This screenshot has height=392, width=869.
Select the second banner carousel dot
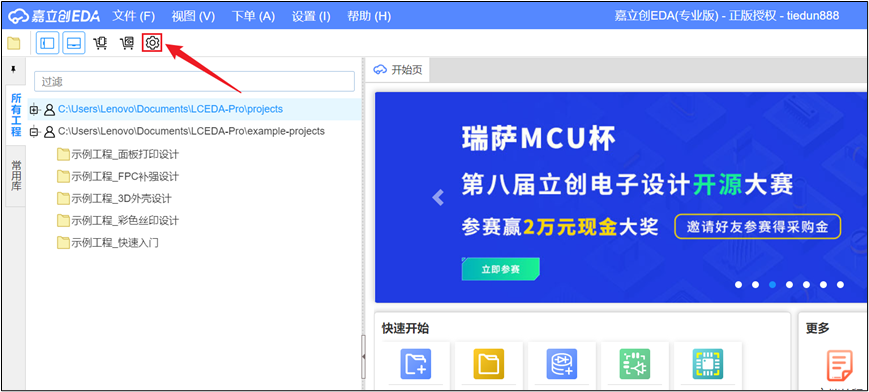coord(755,284)
